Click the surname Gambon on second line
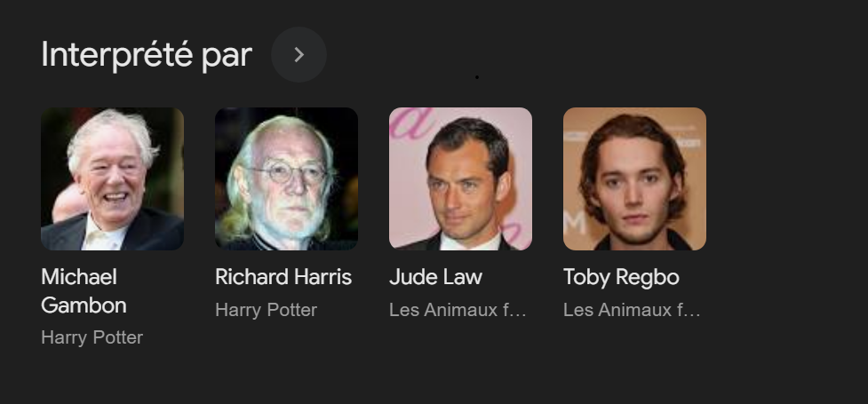This screenshot has width=868, height=404. coord(84,305)
